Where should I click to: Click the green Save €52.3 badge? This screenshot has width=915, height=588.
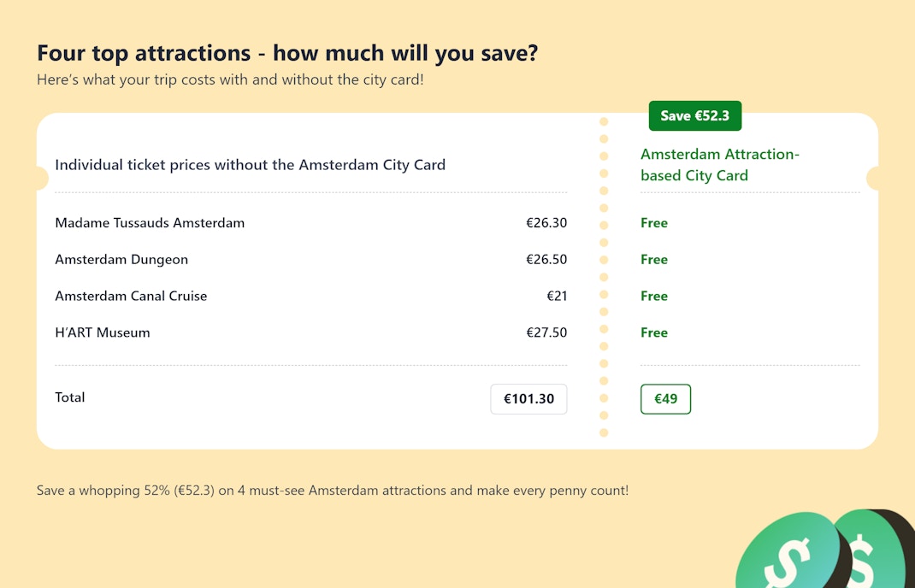pos(694,115)
